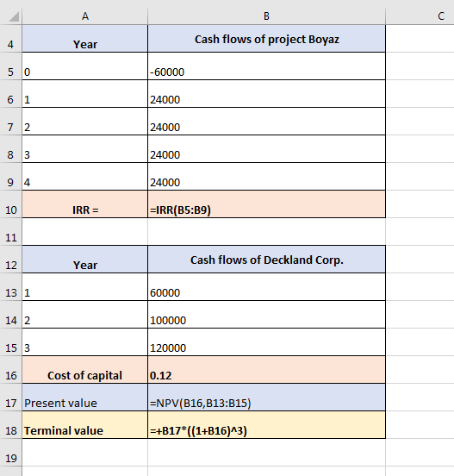The width and height of the screenshot is (454, 476).
Task: Click year 3 cell in row 8
Action: pos(85,149)
